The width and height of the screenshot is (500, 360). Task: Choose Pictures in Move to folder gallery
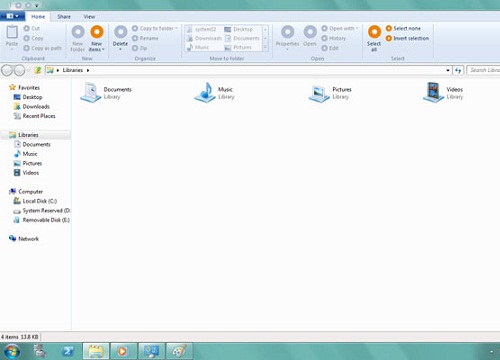(238, 47)
